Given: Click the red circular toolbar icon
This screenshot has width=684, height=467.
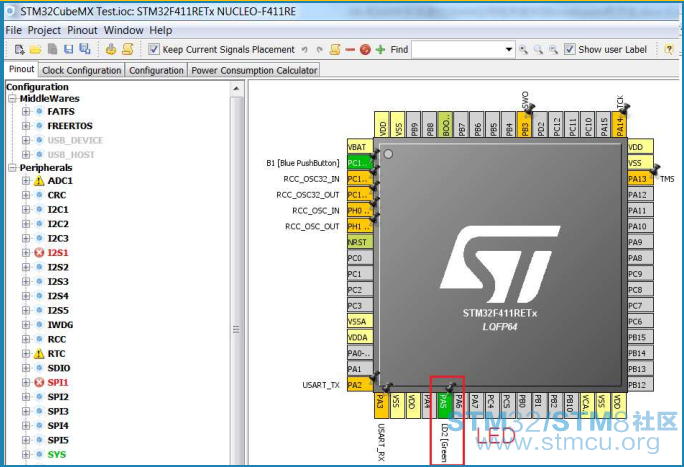Looking at the screenshot, I should (x=366, y=50).
